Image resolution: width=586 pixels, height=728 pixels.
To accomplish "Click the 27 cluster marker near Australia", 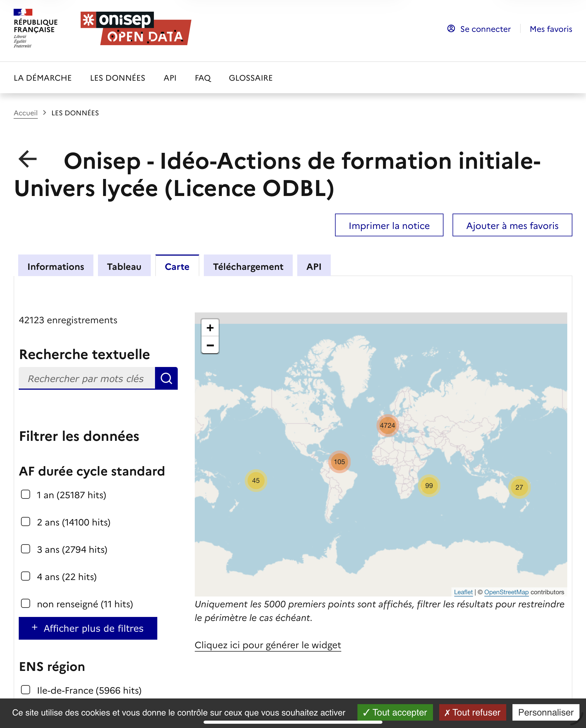I will (x=519, y=487).
